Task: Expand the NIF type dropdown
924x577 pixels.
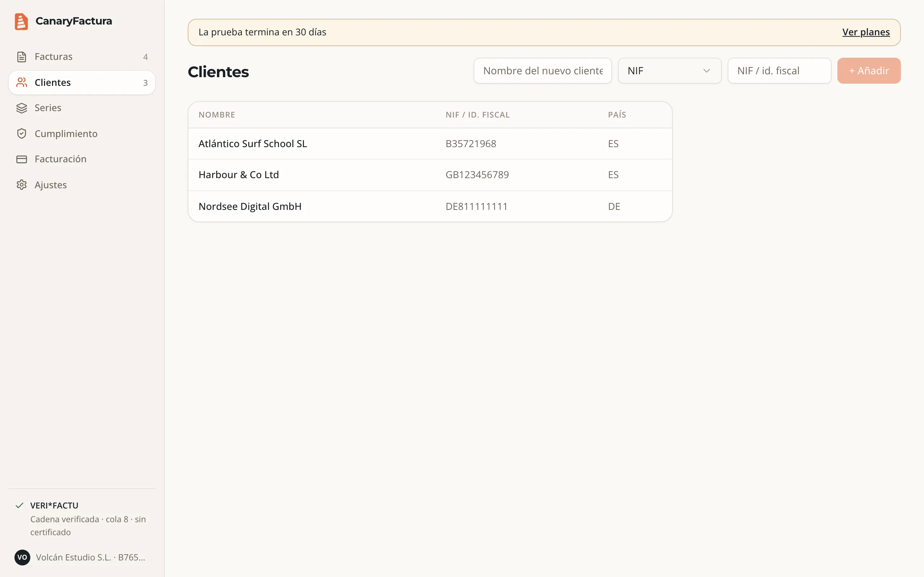Action: (670, 71)
